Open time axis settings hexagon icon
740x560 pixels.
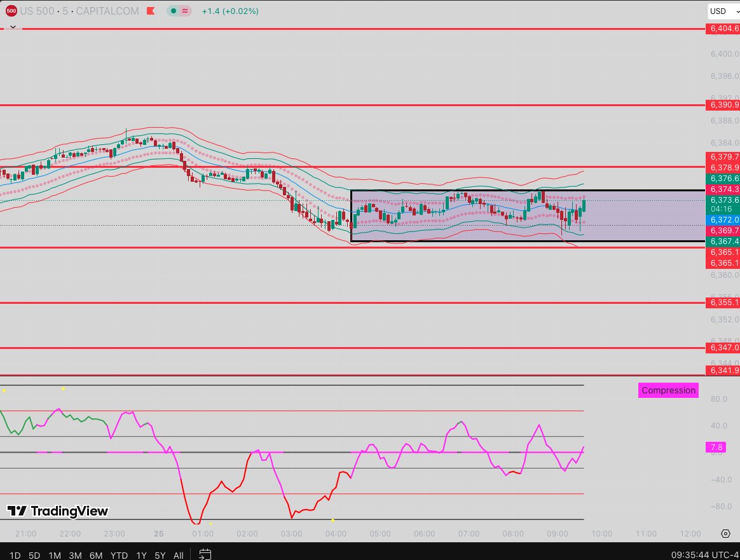tap(726, 533)
